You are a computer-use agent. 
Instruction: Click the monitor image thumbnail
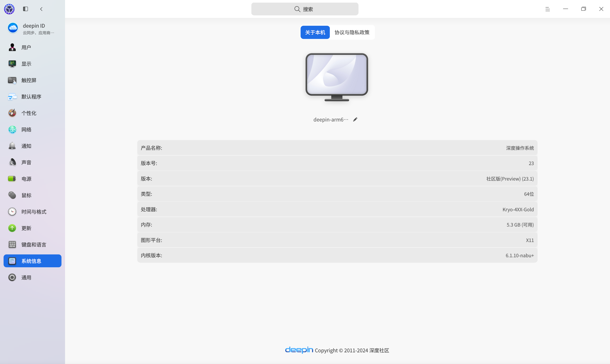[336, 77]
